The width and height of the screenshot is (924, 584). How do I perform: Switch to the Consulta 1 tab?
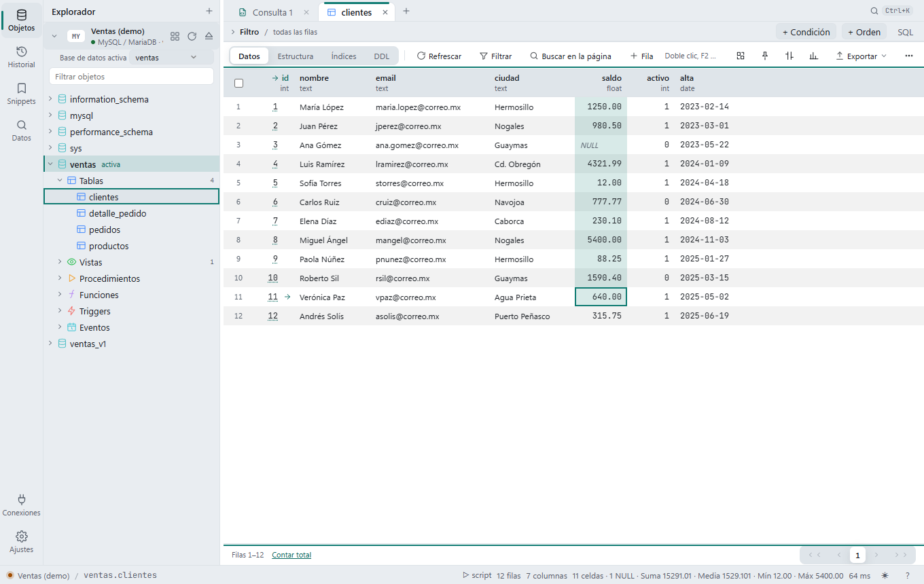[x=273, y=12]
